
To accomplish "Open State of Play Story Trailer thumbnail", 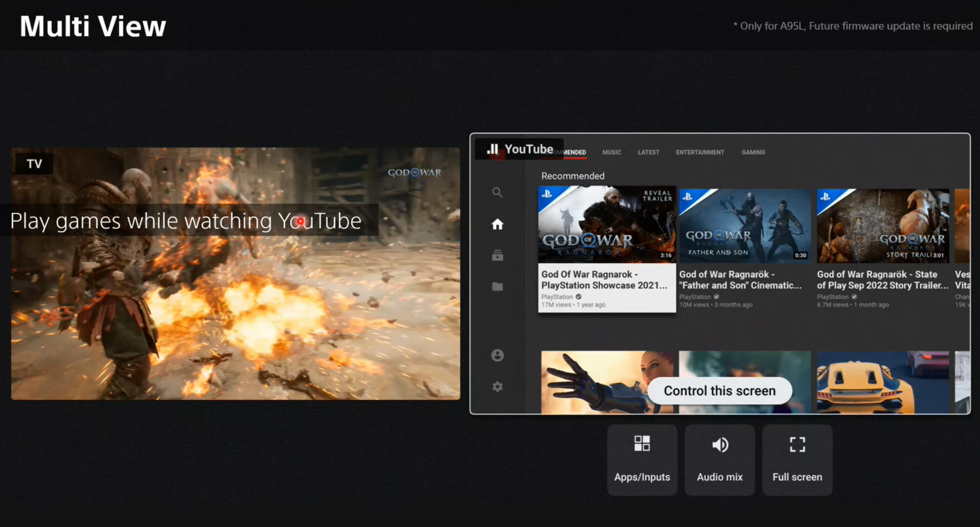I will pyautogui.click(x=883, y=226).
